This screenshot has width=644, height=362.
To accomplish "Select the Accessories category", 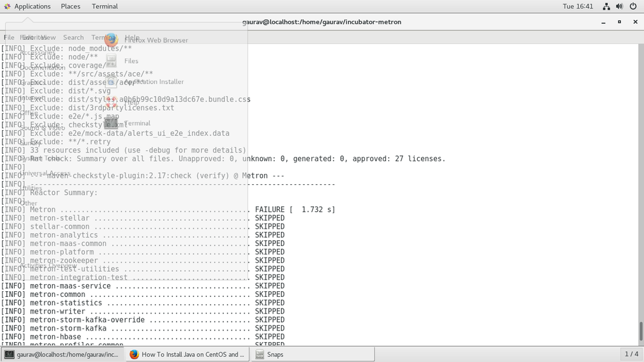I will [37, 53].
